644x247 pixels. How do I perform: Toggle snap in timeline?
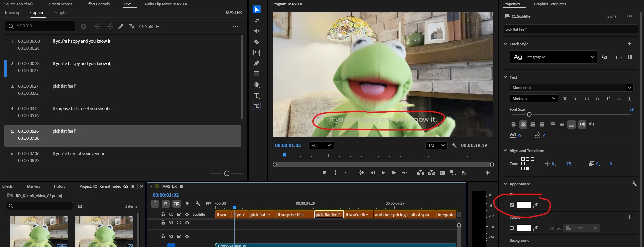point(166,204)
